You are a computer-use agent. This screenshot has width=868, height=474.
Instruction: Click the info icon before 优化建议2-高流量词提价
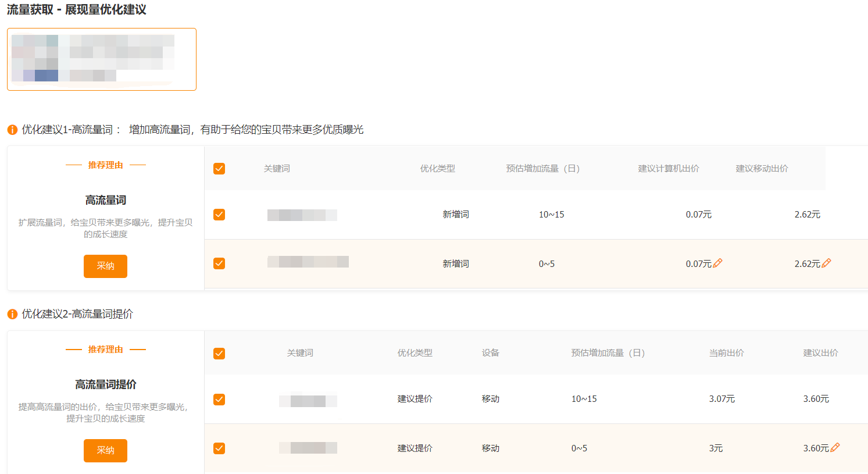(12, 314)
